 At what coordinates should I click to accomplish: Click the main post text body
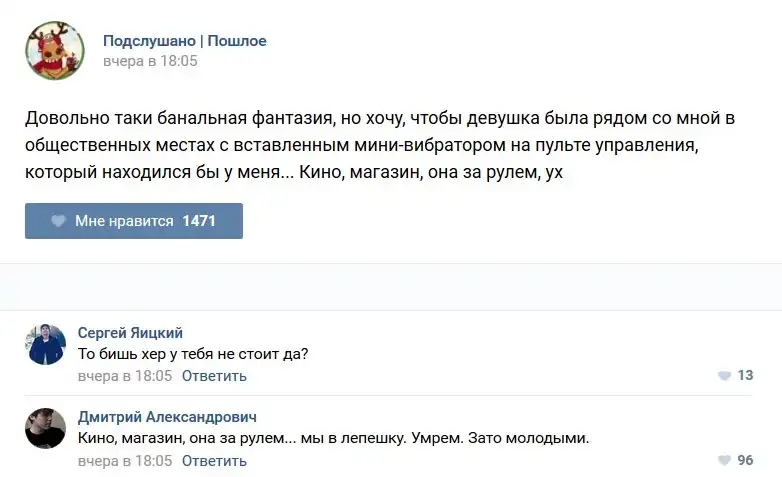tap(380, 145)
